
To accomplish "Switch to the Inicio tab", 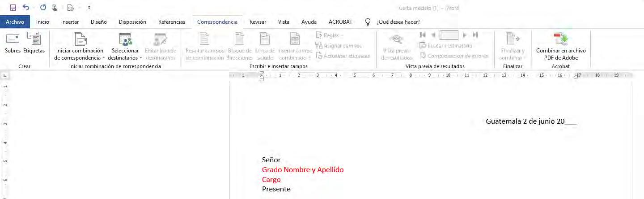I will [x=42, y=22].
